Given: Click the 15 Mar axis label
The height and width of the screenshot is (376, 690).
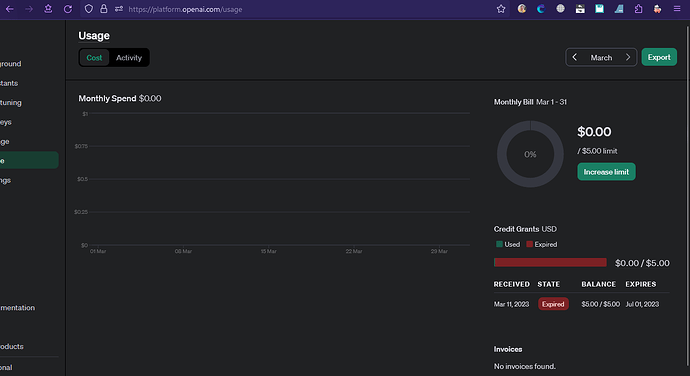Looking at the screenshot, I should [268, 251].
